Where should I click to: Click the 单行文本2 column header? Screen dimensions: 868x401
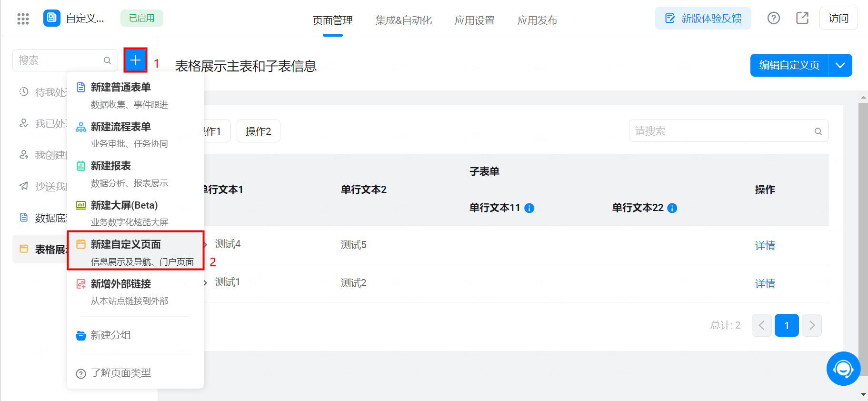[364, 190]
